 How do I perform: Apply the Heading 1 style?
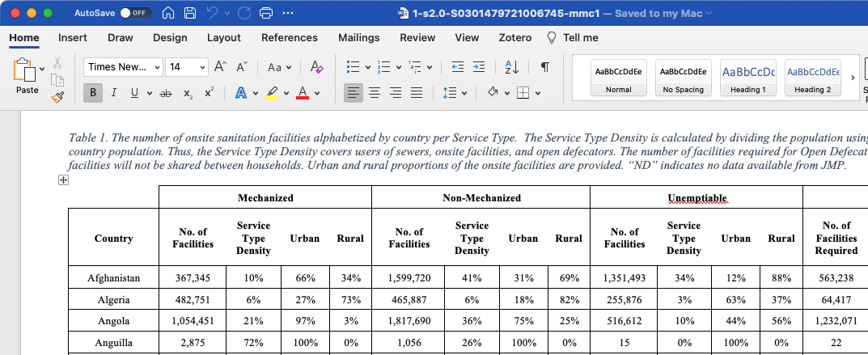coord(747,78)
